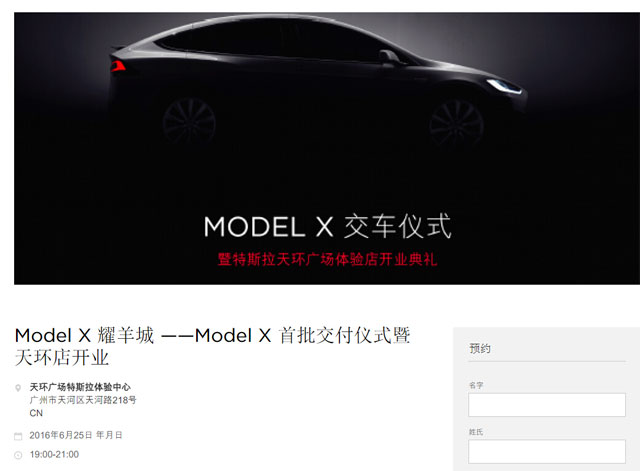Click the clock icon beside 19:00-21:00

point(18,455)
